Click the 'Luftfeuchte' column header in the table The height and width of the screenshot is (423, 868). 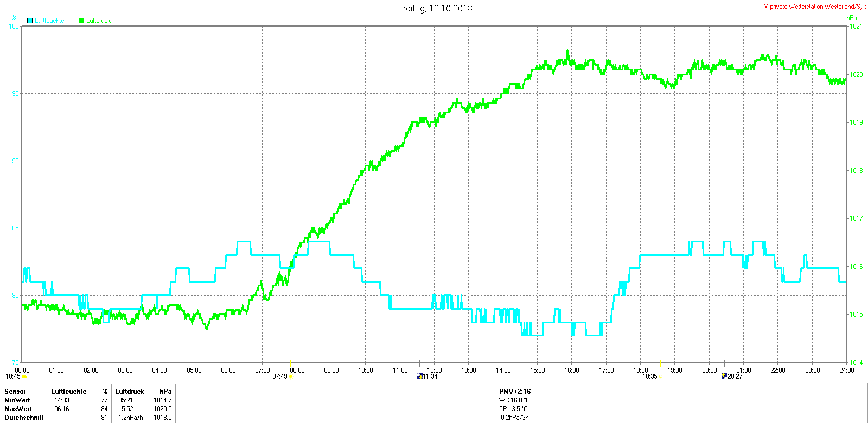(69, 392)
